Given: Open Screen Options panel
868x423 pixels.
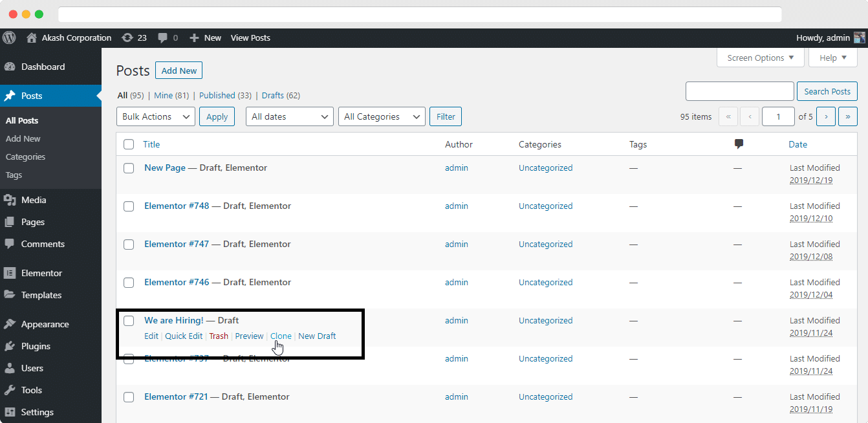Looking at the screenshot, I should point(760,58).
